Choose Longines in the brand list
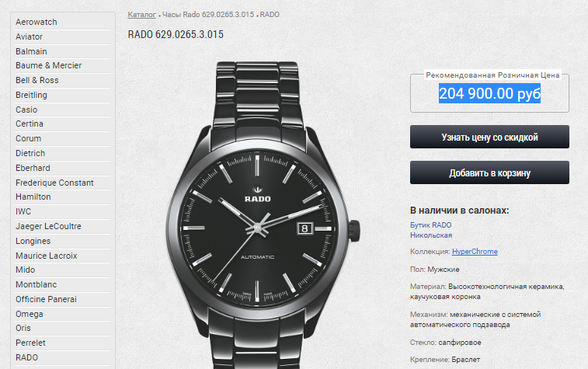This screenshot has height=369, width=588. point(33,241)
